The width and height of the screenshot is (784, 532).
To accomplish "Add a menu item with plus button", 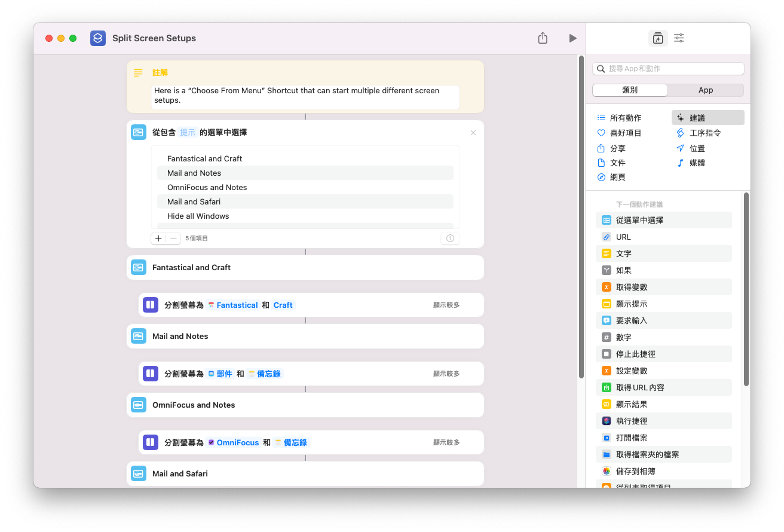I will click(x=158, y=238).
